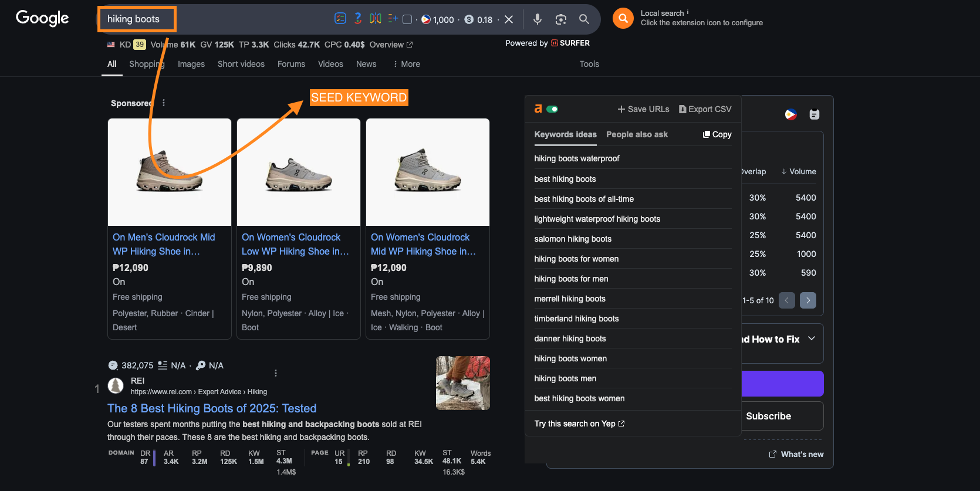Click keyword 'merrell hiking boots'
Image resolution: width=980 pixels, height=491 pixels.
tap(570, 299)
